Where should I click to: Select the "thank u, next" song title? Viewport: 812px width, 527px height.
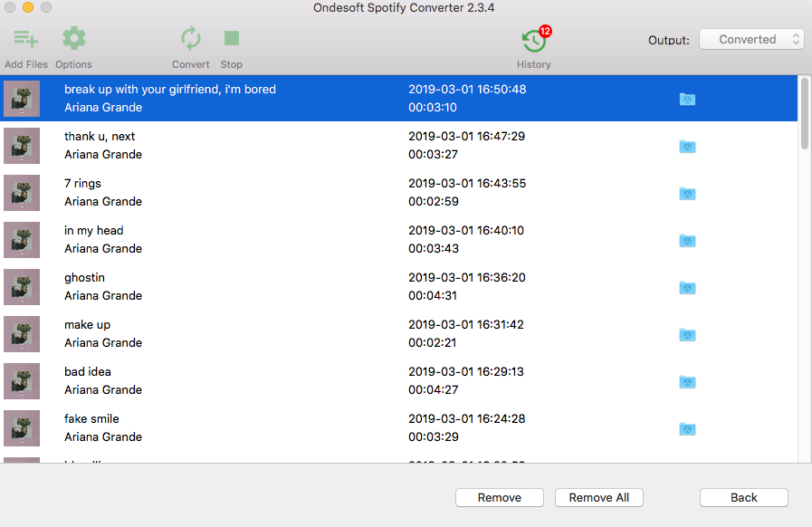coord(100,137)
